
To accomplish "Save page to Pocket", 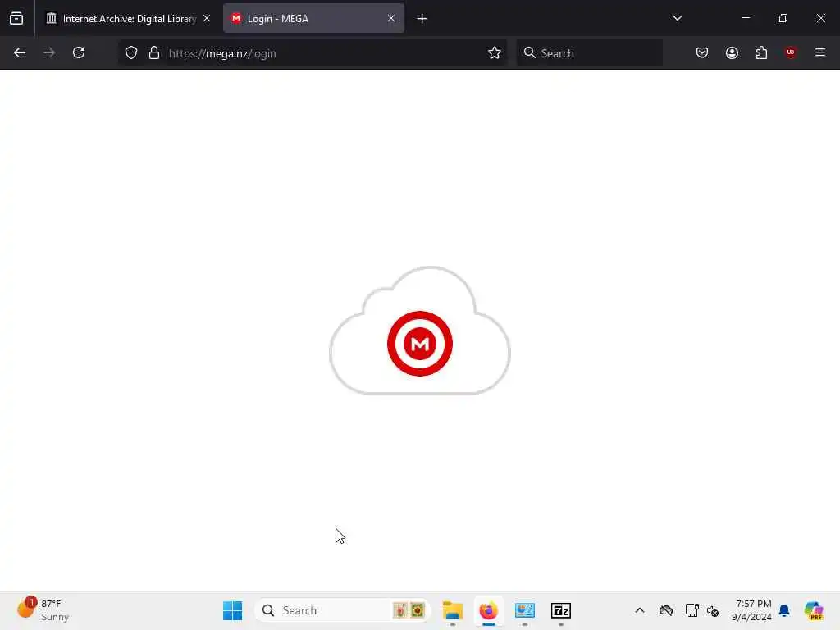I will tap(702, 52).
